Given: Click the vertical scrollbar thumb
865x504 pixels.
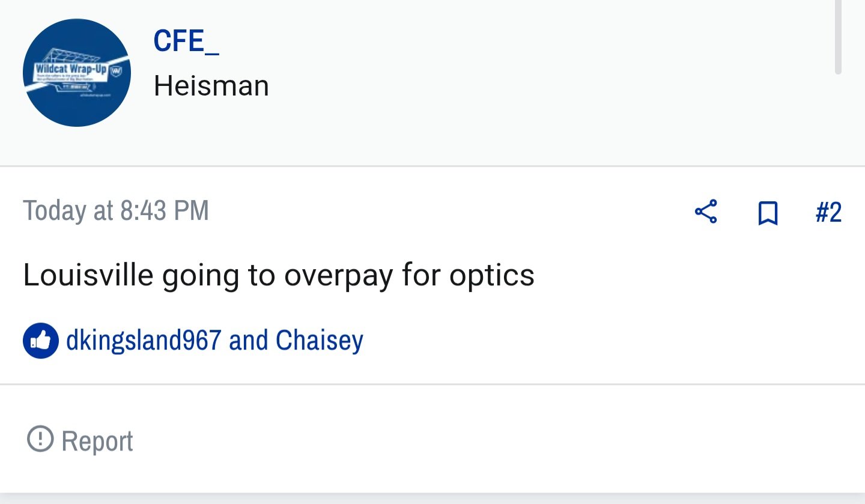Looking at the screenshot, I should [x=838, y=36].
